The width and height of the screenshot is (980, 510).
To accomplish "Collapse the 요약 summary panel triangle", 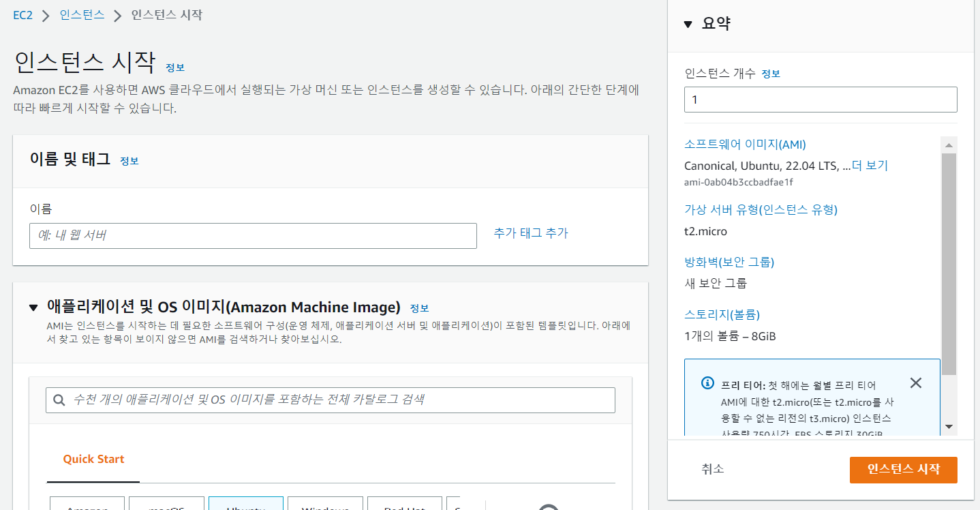I will click(688, 25).
